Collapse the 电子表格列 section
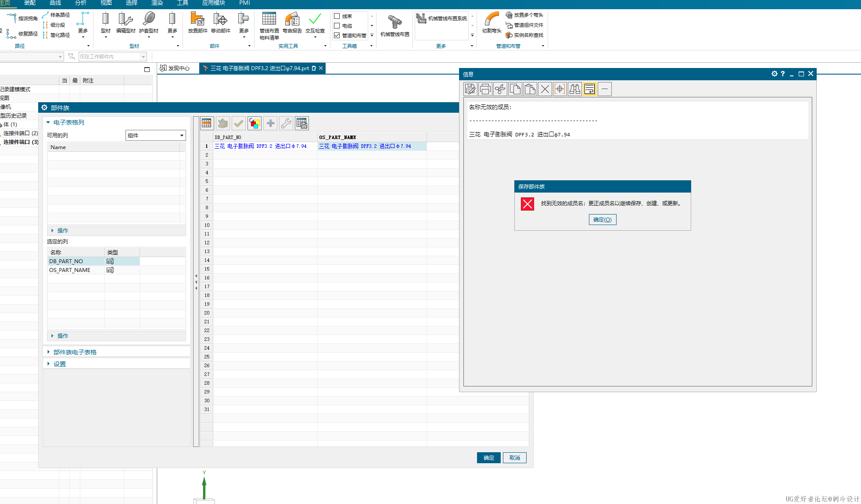The height and width of the screenshot is (504, 861). click(x=48, y=122)
